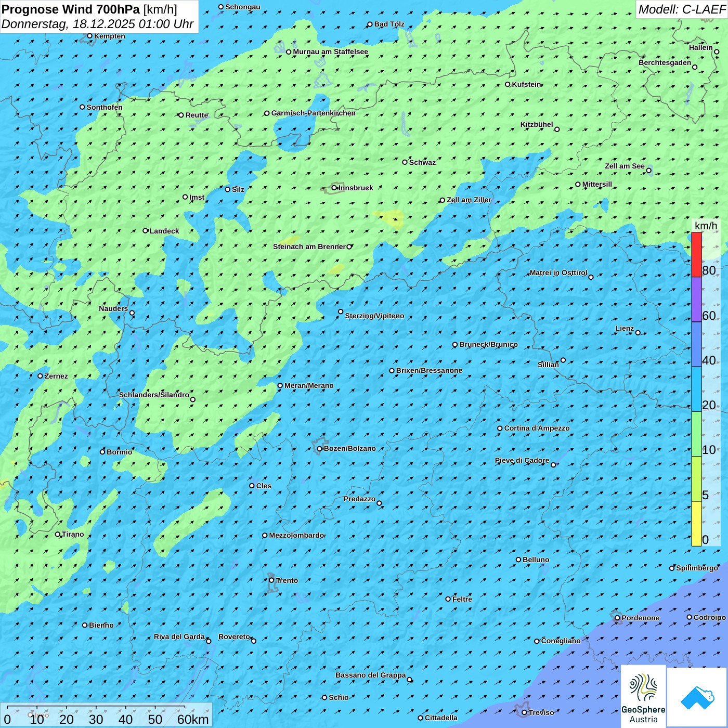Click the Murnau am Staffelsee label
The height and width of the screenshot is (728, 728).
coord(330,51)
